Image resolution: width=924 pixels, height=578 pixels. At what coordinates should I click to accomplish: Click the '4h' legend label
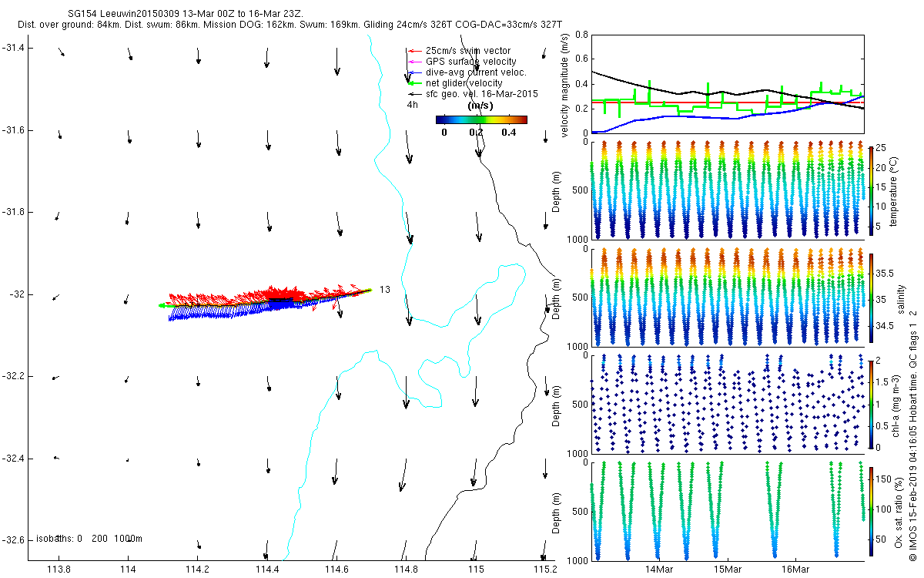click(412, 104)
